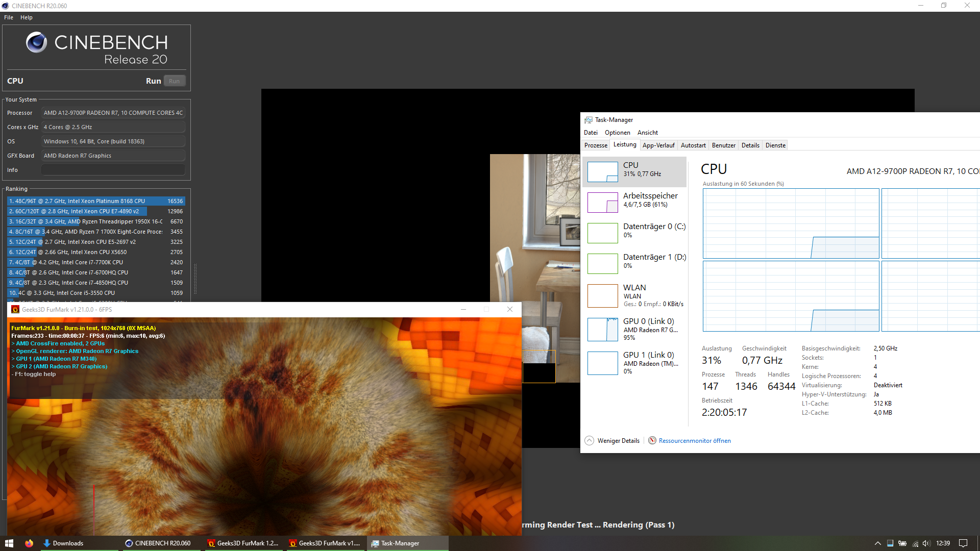The width and height of the screenshot is (980, 551).
Task: Open the Ressourcenmonitor öffnen link
Action: pyautogui.click(x=694, y=441)
